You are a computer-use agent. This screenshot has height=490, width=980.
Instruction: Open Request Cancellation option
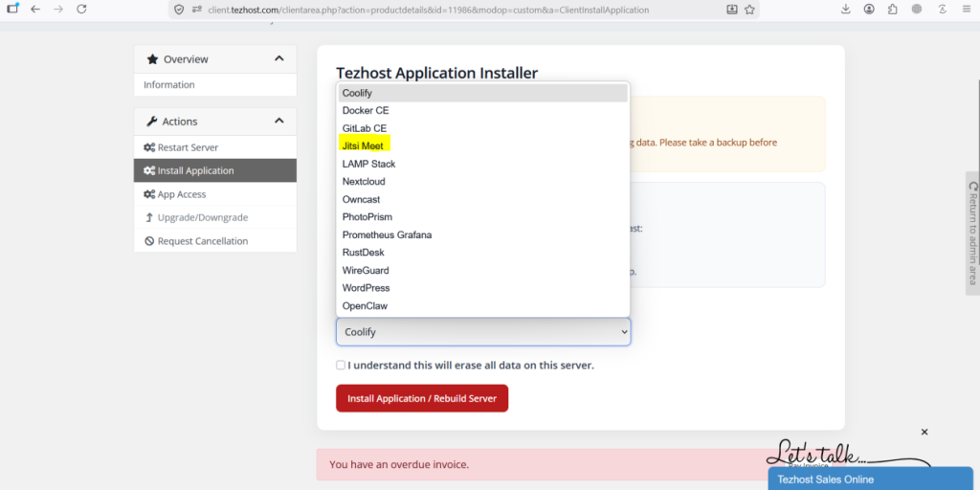pos(215,241)
